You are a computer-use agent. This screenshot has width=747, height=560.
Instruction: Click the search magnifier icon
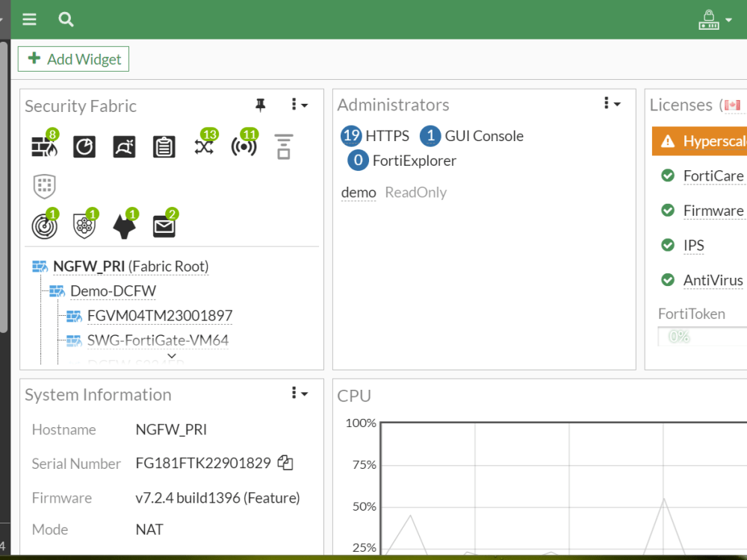pyautogui.click(x=66, y=19)
